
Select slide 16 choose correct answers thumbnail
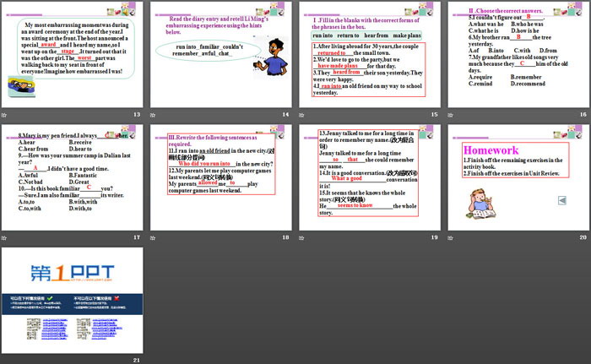pos(518,55)
